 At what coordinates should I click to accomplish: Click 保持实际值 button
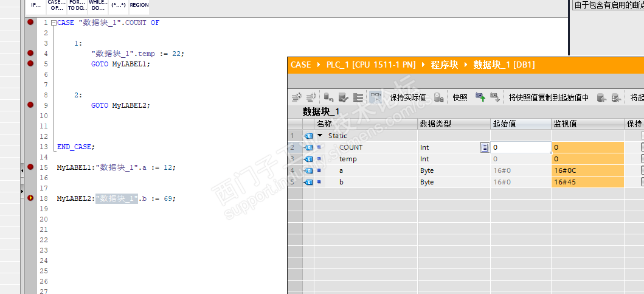(408, 98)
